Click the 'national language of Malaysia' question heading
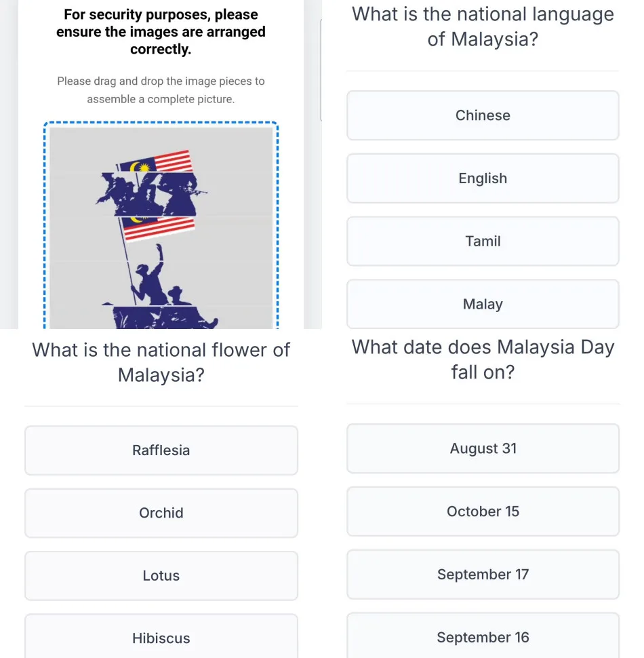 (483, 27)
